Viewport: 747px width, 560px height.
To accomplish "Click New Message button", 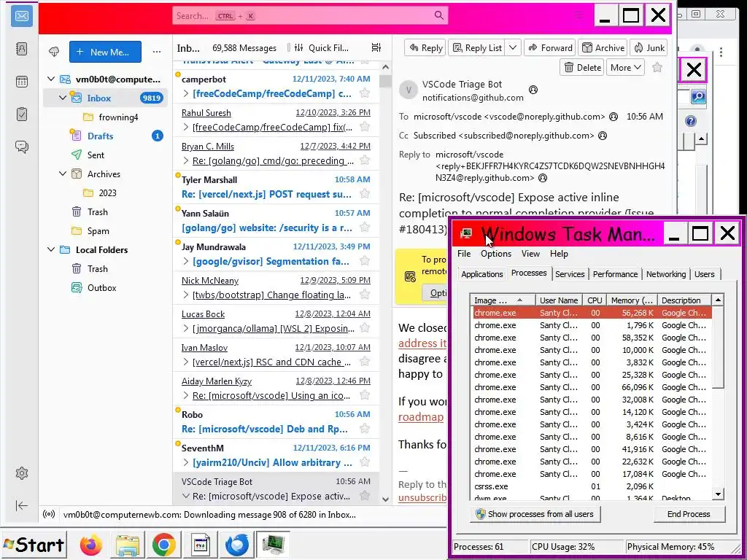I will 105,52.
